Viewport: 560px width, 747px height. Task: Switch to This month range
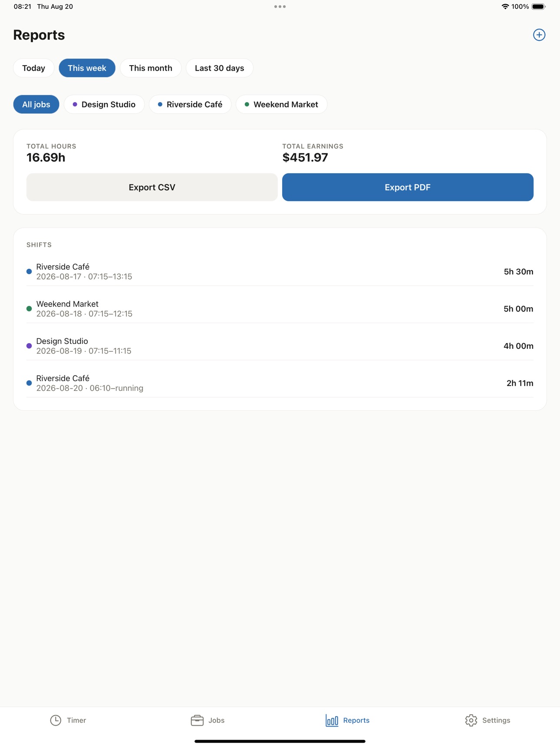[151, 68]
